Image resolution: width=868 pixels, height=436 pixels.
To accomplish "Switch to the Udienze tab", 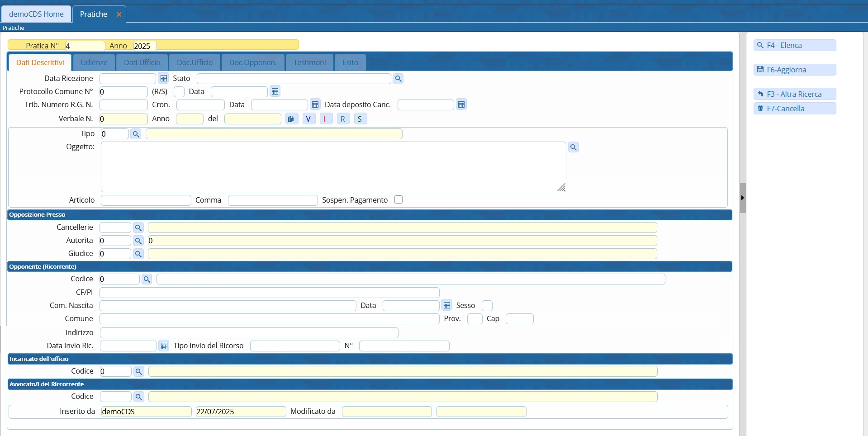I will pyautogui.click(x=94, y=62).
